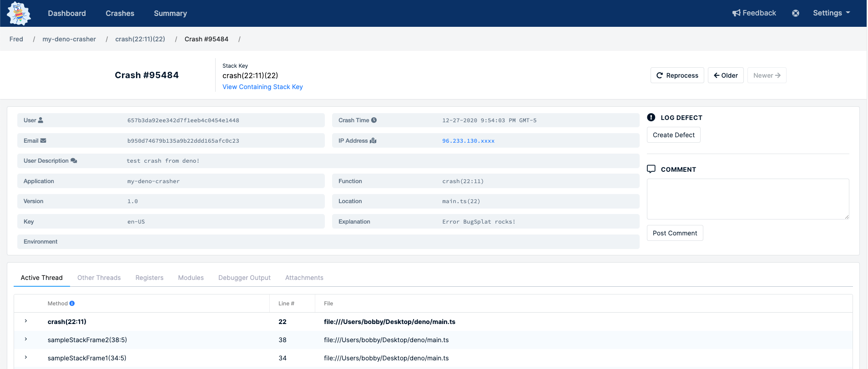
Task: Click the User Description chat icon
Action: (74, 161)
